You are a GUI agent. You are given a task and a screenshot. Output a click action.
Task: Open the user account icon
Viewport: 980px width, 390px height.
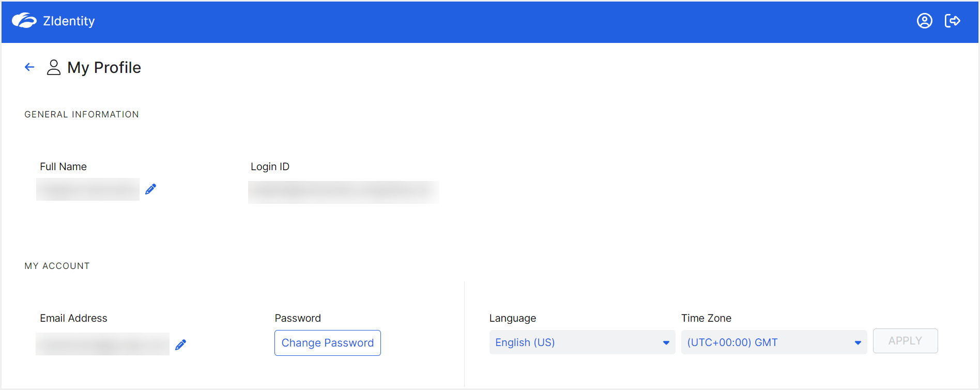pyautogui.click(x=924, y=21)
